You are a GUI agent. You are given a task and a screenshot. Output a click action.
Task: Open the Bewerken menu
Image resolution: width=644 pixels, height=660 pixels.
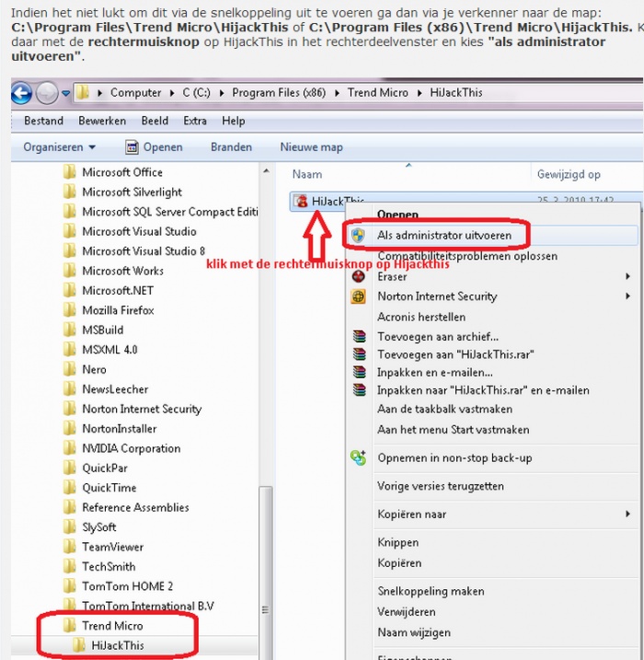(102, 121)
